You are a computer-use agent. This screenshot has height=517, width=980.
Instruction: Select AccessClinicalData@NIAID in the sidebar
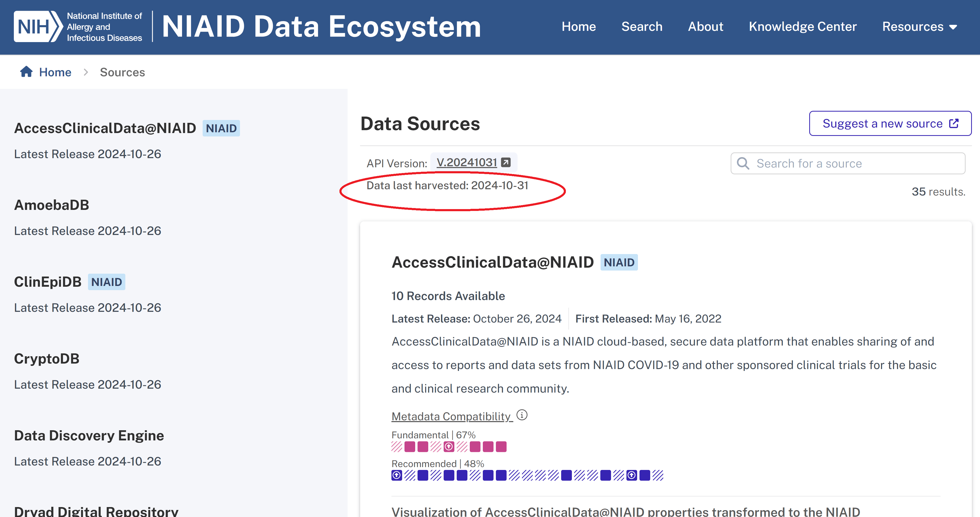pos(105,128)
